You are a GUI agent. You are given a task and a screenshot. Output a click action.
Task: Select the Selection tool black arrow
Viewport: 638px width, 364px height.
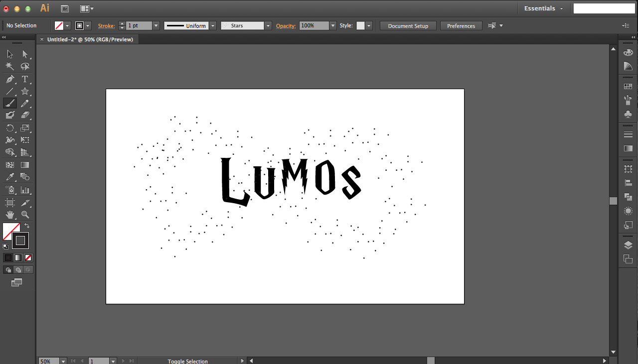click(x=10, y=54)
